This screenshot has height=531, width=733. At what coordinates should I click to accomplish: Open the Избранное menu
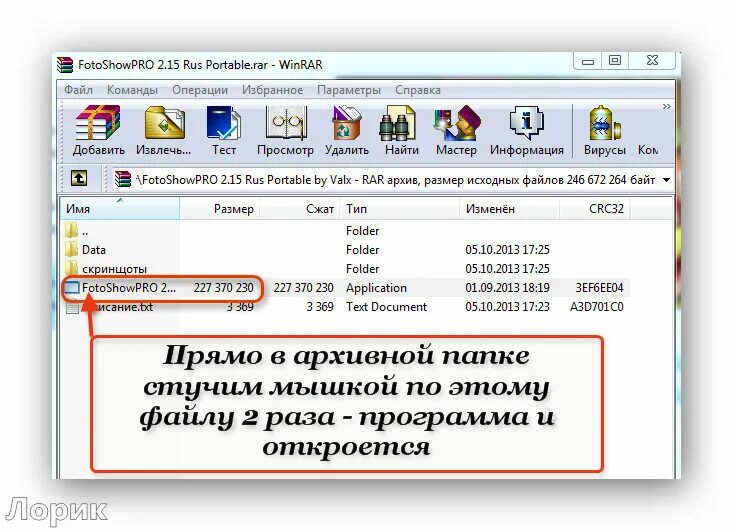pos(273,90)
